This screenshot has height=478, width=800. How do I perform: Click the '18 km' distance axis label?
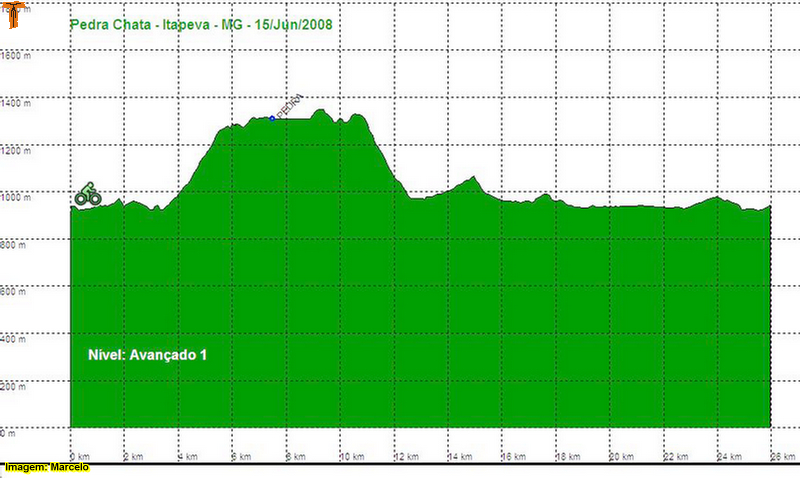pos(568,457)
